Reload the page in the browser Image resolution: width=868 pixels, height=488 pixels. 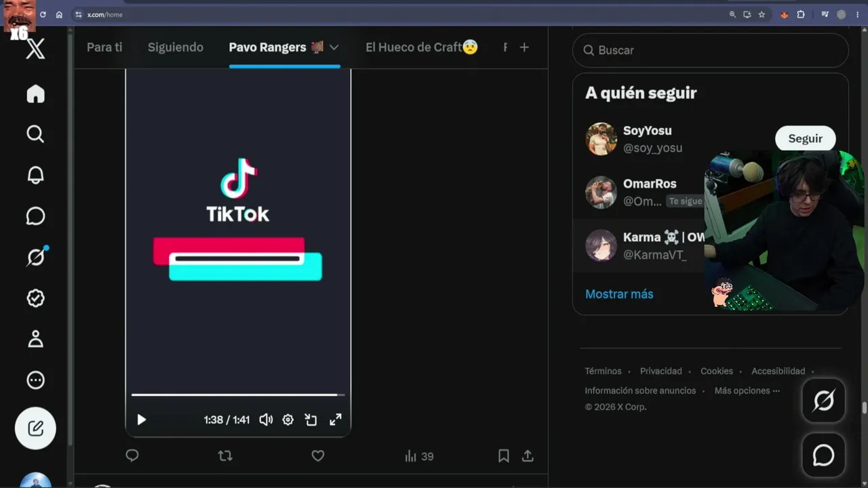coord(43,14)
